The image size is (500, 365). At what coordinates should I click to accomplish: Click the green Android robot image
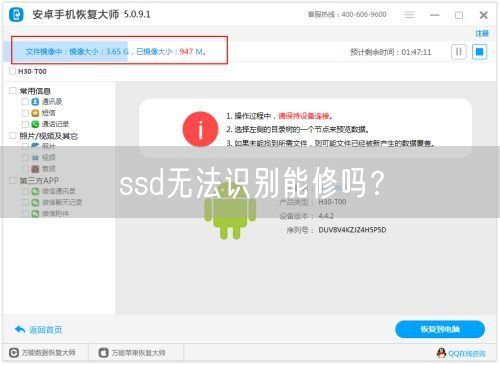tap(230, 210)
